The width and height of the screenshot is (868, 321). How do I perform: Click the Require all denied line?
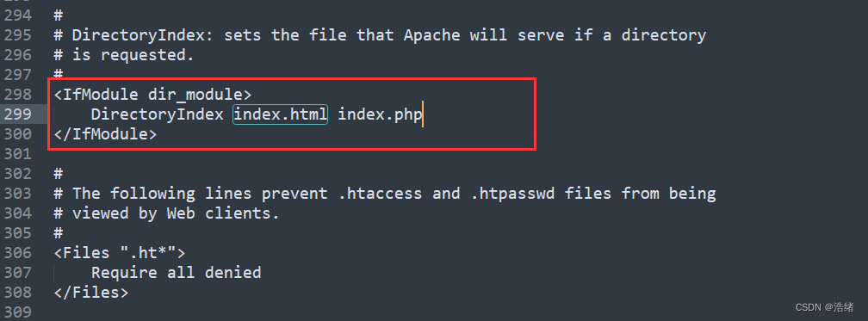click(176, 273)
